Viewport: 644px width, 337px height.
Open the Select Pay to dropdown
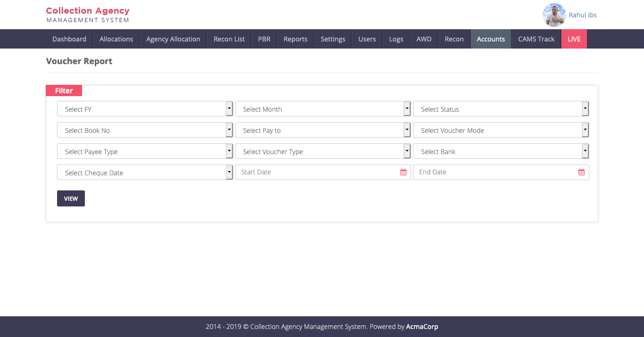[322, 130]
